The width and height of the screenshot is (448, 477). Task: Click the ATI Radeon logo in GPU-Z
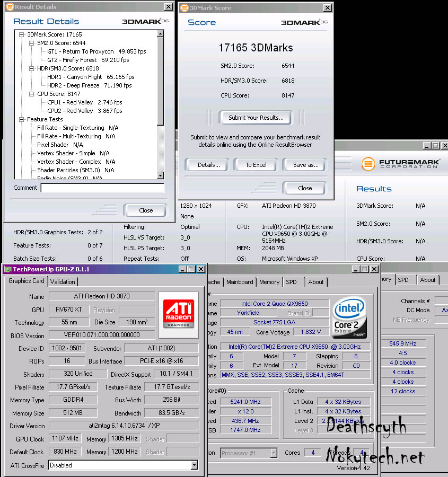pyautogui.click(x=179, y=315)
